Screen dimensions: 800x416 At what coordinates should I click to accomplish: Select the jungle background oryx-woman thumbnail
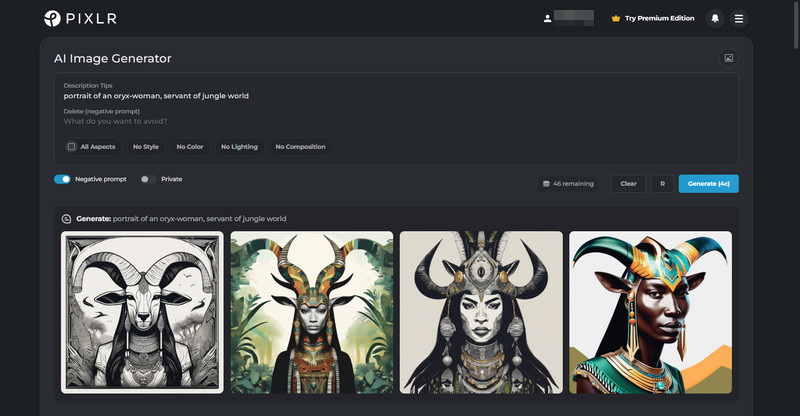312,312
